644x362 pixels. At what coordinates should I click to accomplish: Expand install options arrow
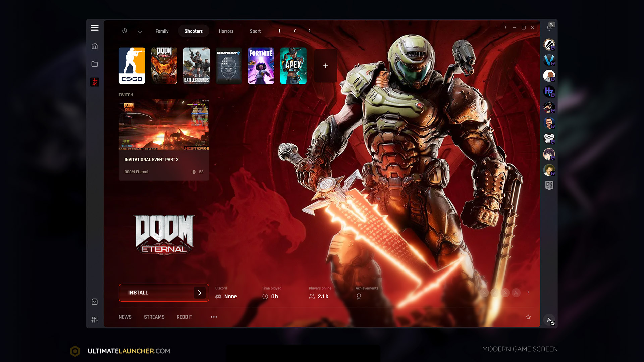point(200,293)
